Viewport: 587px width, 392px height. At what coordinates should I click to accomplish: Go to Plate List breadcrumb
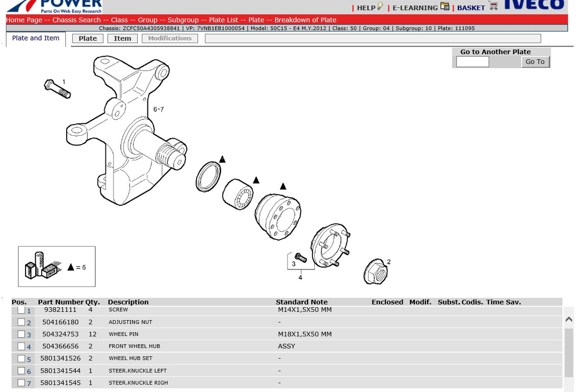point(224,20)
